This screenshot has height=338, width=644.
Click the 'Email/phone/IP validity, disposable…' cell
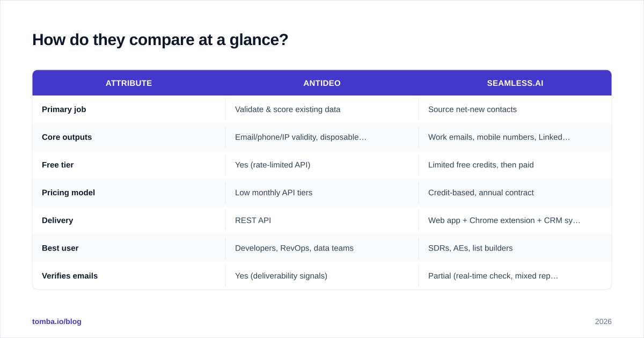(301, 137)
